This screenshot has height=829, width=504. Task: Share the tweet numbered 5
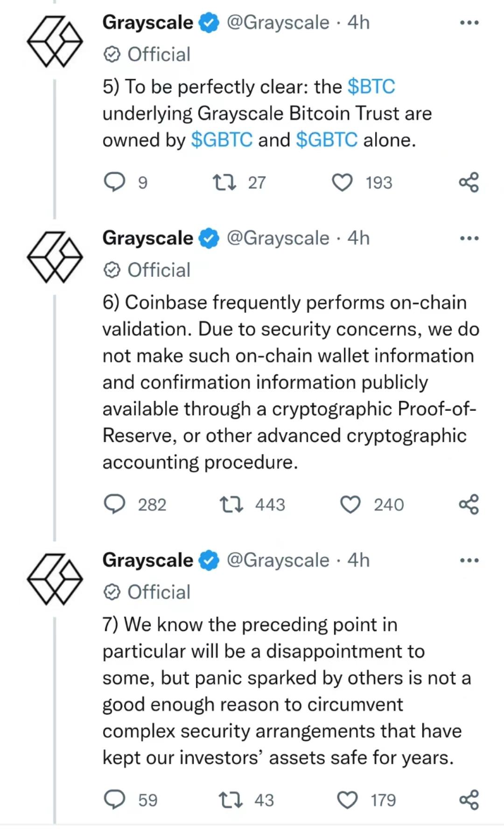coord(469,183)
